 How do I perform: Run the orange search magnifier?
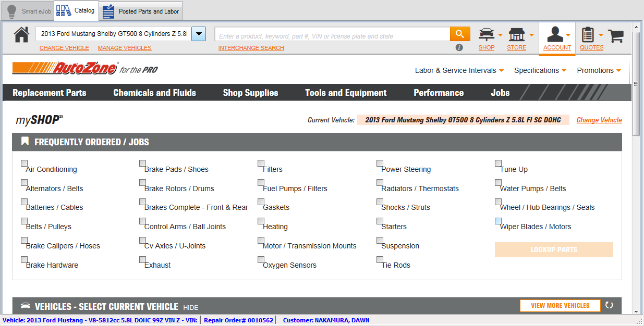pyautogui.click(x=459, y=33)
